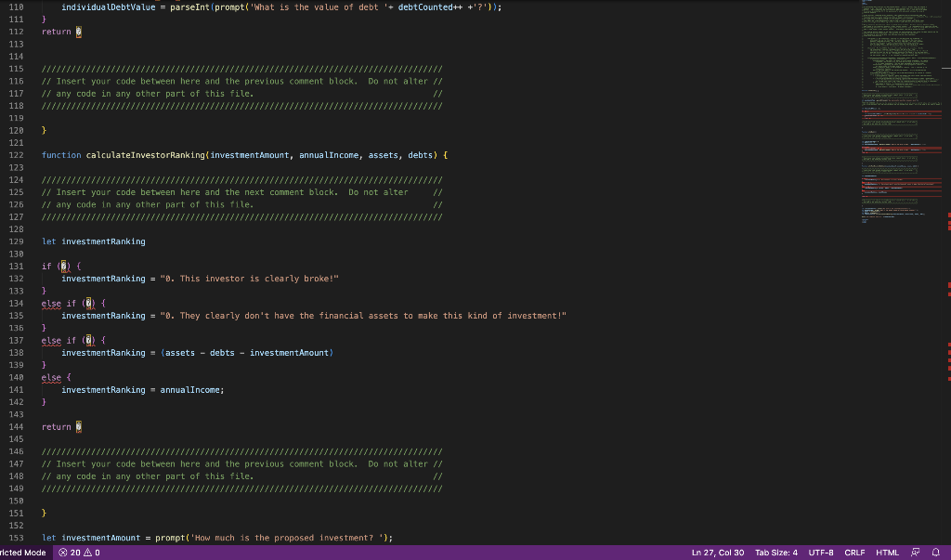
Task: Open the Problems panel from the error count
Action: (79, 553)
